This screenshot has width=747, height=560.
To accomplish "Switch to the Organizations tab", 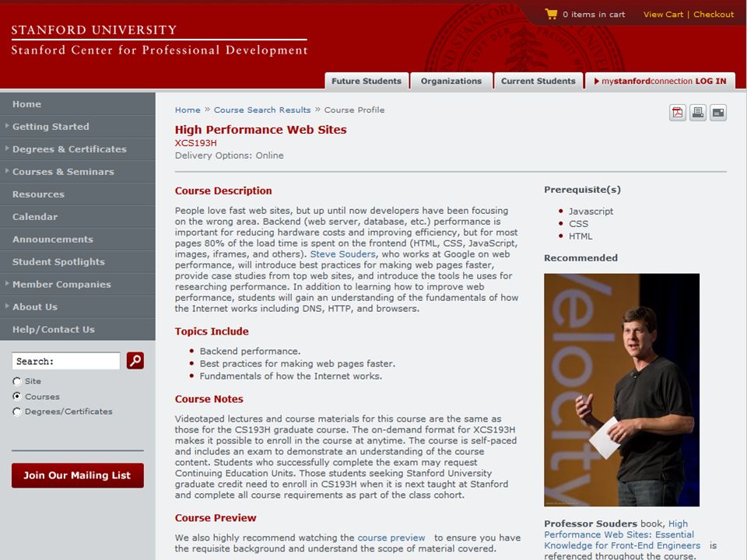I will tap(451, 81).
